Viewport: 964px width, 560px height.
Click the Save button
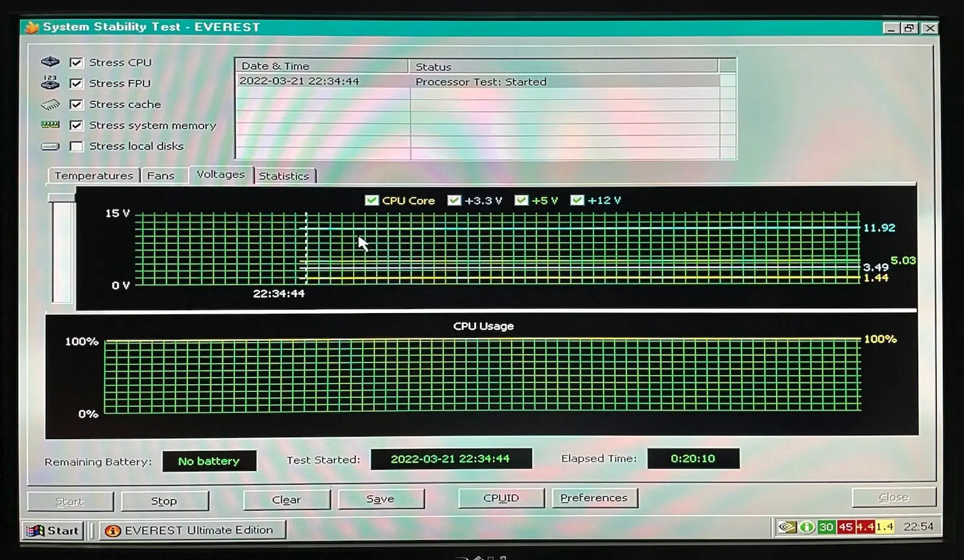click(381, 499)
